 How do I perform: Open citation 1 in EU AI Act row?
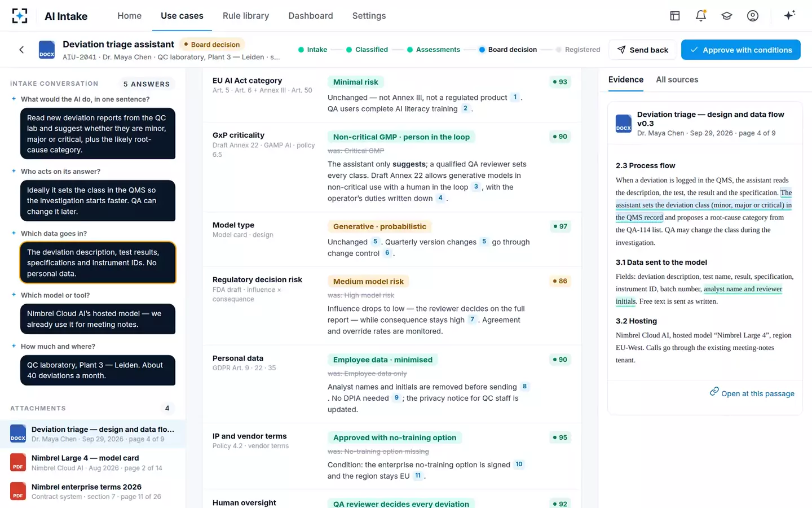coord(515,97)
